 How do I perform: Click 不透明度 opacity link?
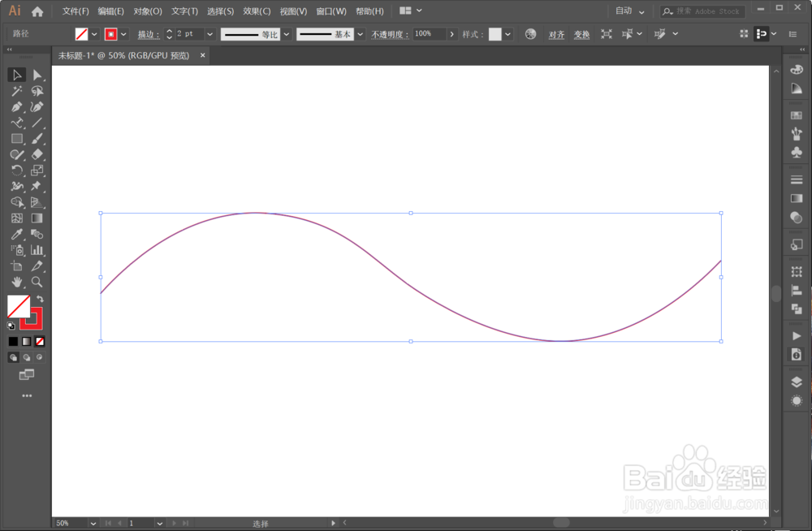pos(390,34)
